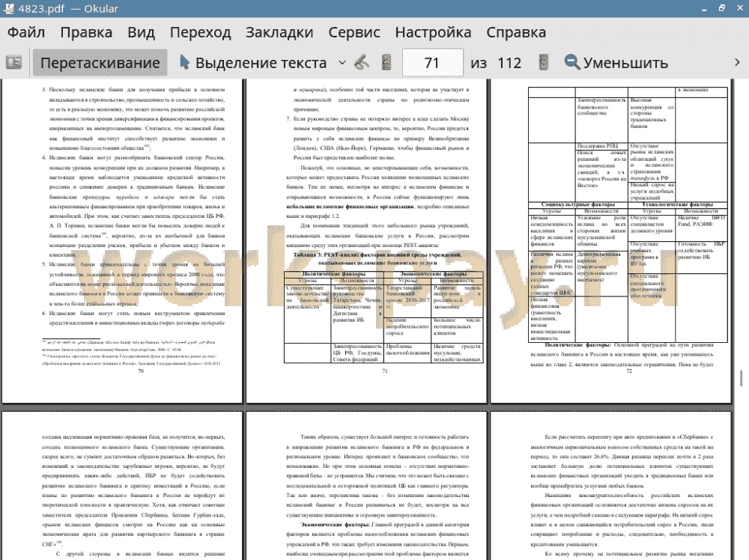The image size is (749, 560).
Task: Click the page number 72 below the table
Action: pos(629,371)
